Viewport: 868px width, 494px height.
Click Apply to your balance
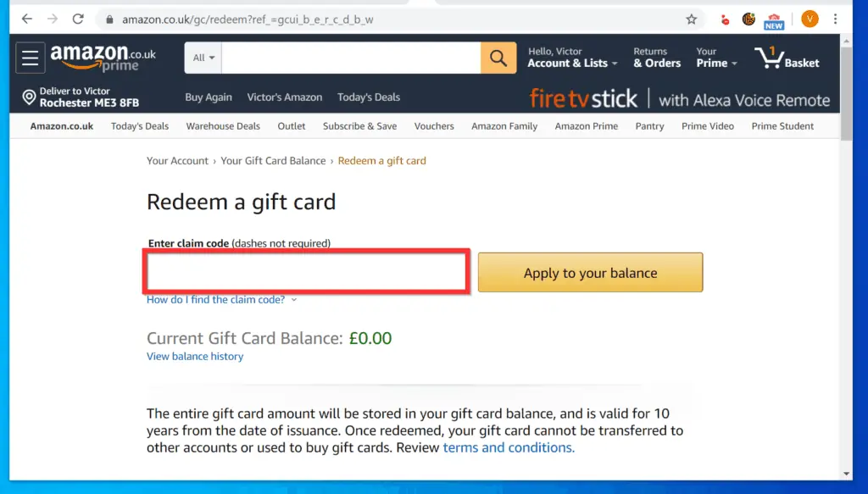(x=590, y=273)
